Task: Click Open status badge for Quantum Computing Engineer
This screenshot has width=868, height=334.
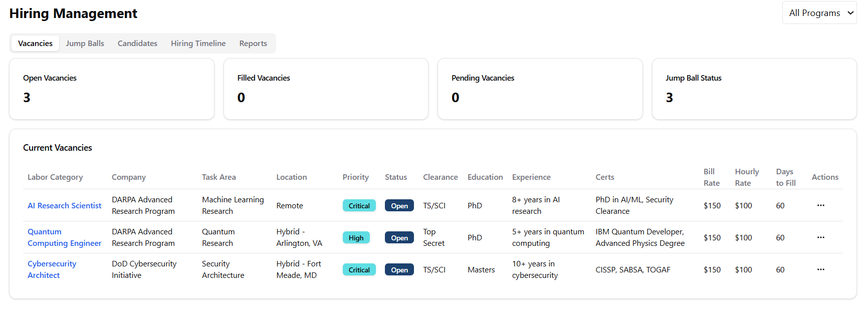Action: click(399, 238)
